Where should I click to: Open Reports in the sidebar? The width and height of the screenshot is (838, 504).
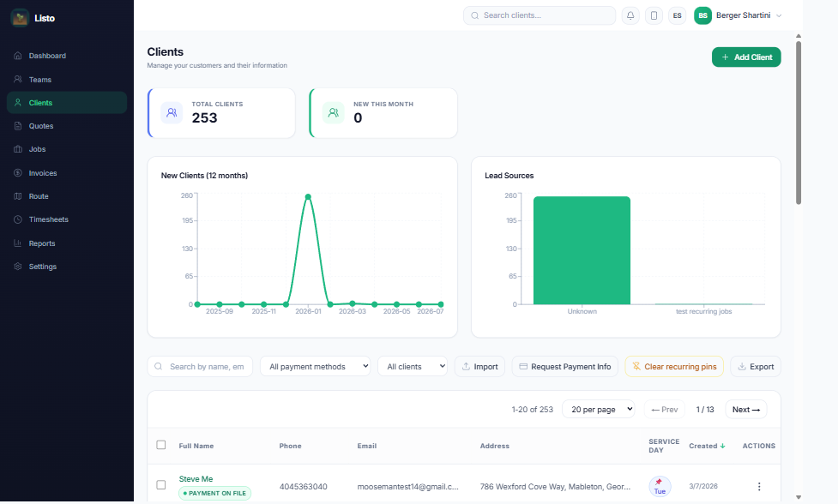tap(67, 243)
